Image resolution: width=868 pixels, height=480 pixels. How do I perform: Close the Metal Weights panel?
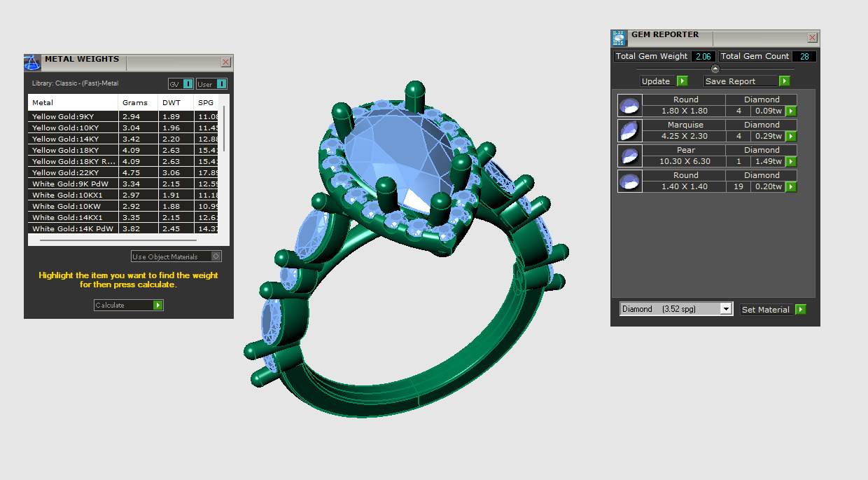point(225,62)
